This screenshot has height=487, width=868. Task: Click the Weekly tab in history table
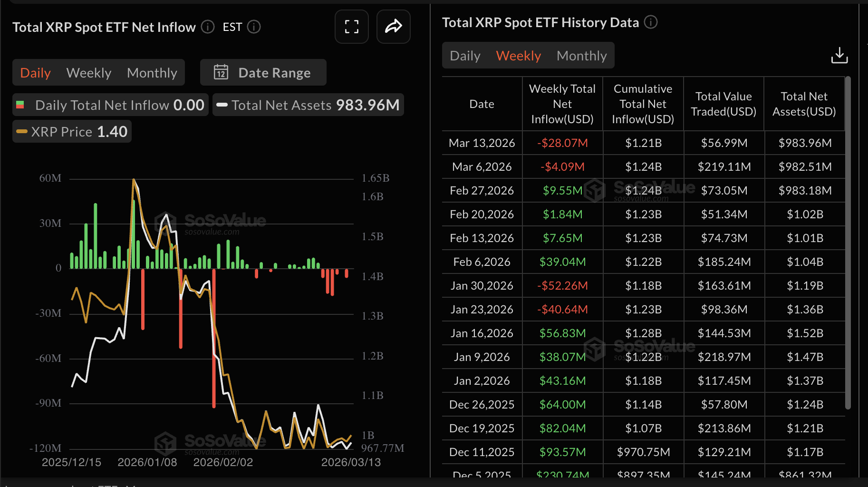[x=518, y=56]
